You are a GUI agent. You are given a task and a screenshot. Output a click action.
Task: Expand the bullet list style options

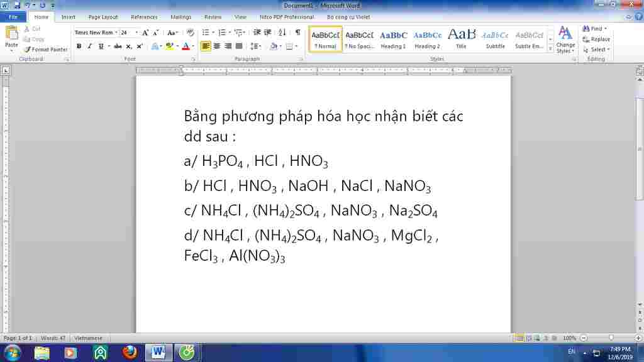tap(212, 32)
